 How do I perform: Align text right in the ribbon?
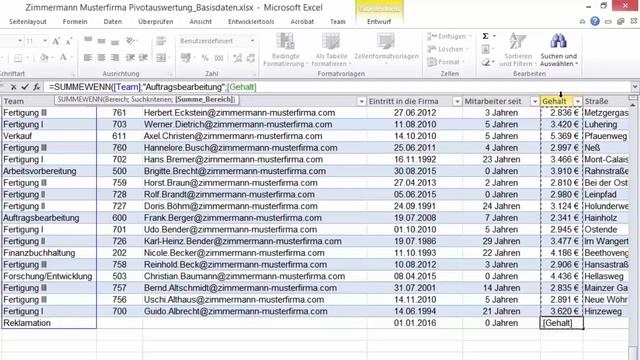coord(115,58)
